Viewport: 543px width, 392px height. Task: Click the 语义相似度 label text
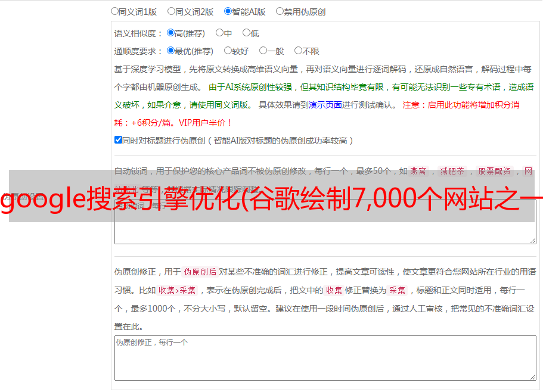pyautogui.click(x=138, y=33)
